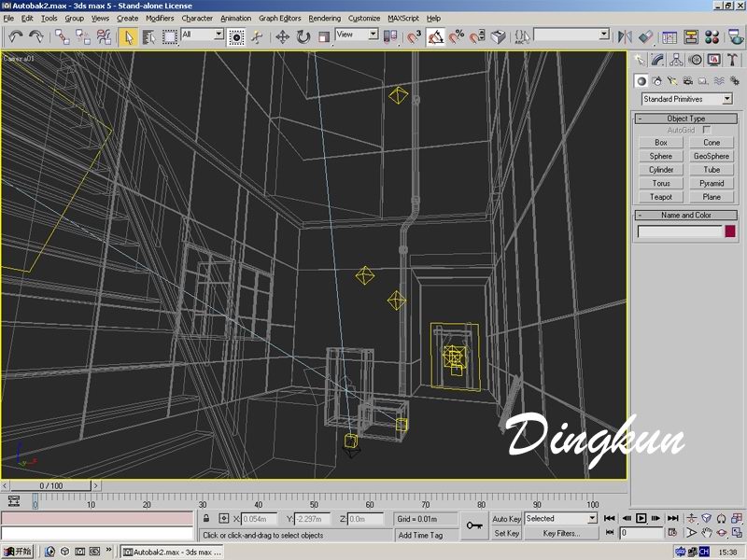Collapse the Object Type rollout
Image resolution: width=747 pixels, height=560 pixels.
point(685,119)
